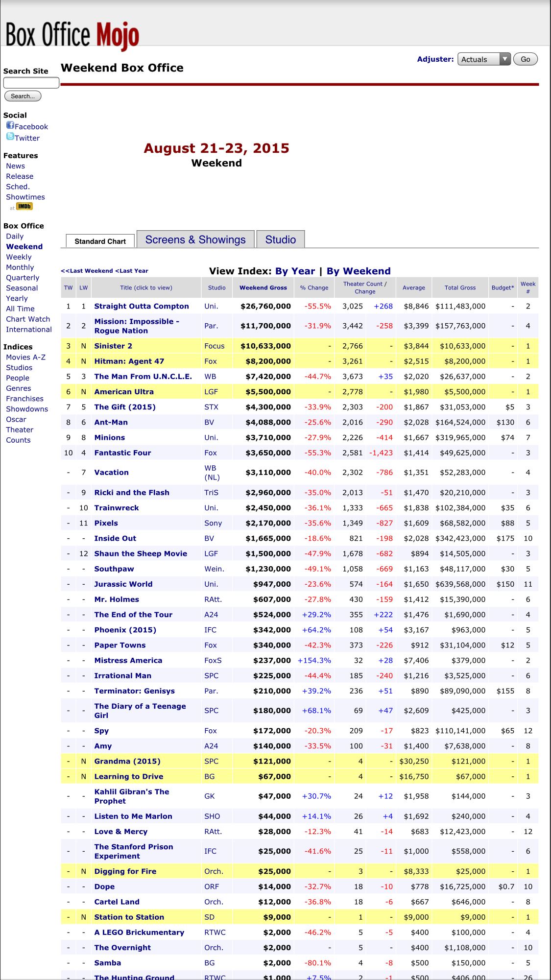Click the Go button
Viewport: 551px width, 980px height.
pos(525,59)
